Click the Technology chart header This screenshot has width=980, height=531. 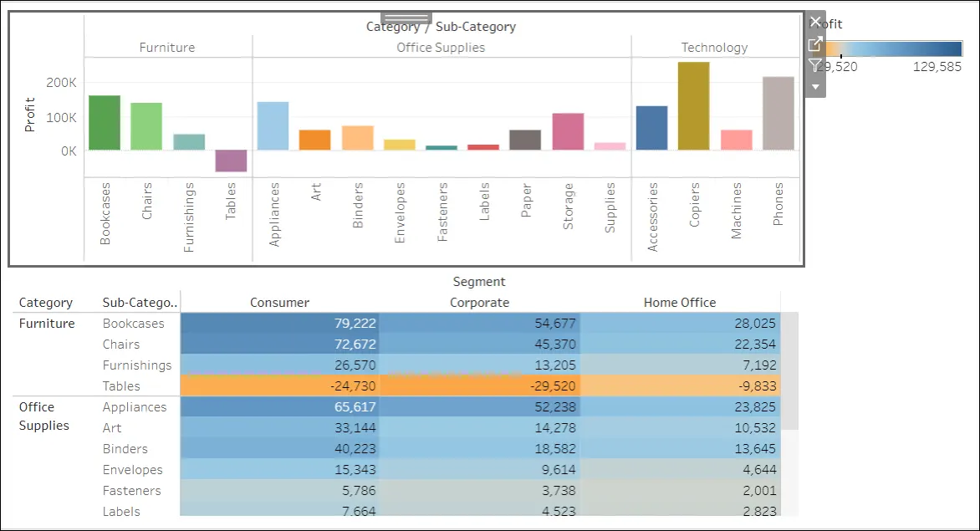(x=714, y=48)
